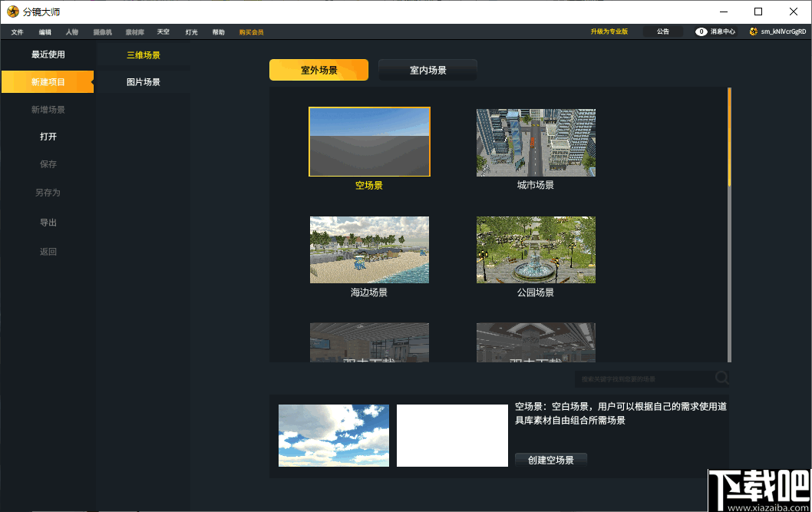Click the 0 unread message badge

point(701,31)
